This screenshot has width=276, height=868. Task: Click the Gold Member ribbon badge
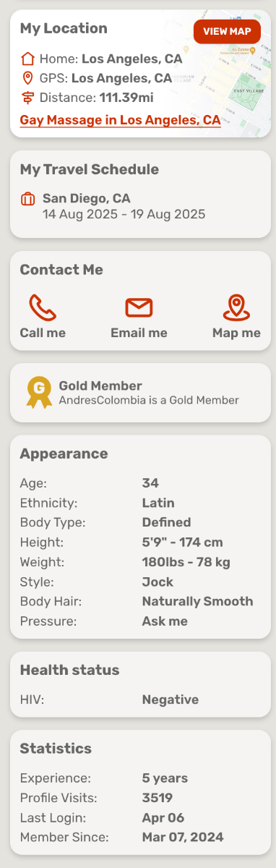39,392
